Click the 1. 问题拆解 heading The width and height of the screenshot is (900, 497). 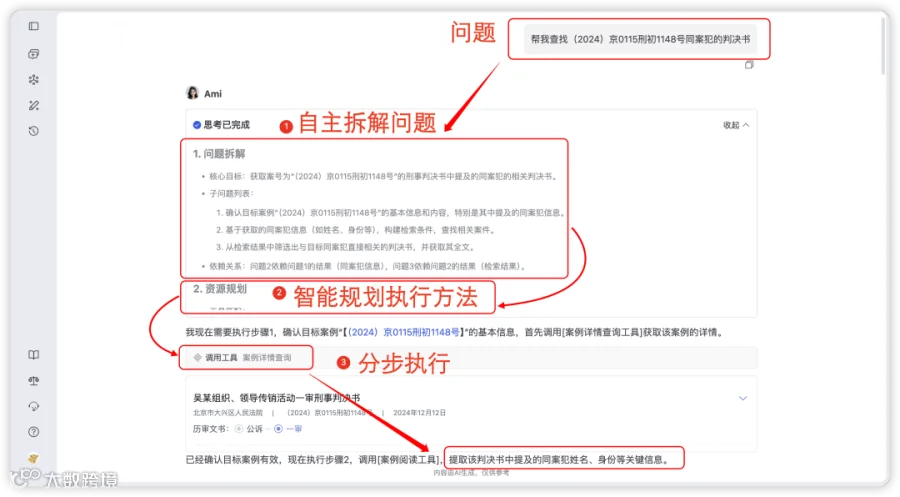(x=219, y=154)
